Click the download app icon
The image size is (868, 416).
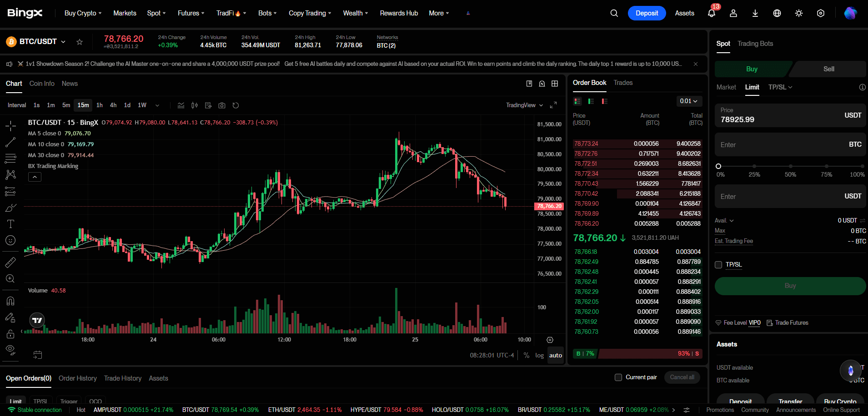coord(755,13)
